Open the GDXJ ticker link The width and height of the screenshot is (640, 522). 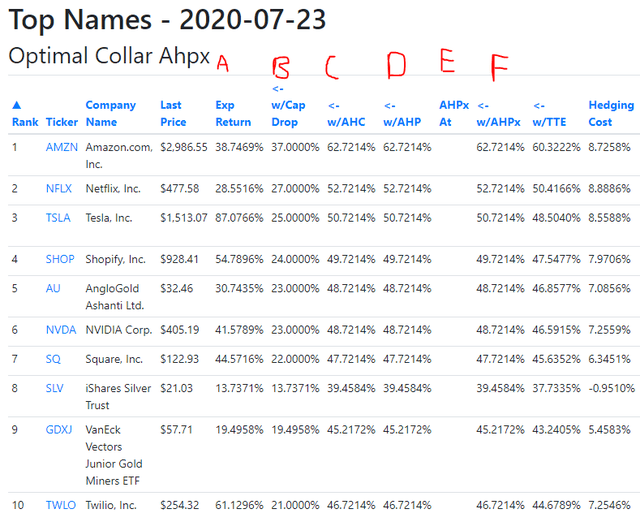(59, 430)
